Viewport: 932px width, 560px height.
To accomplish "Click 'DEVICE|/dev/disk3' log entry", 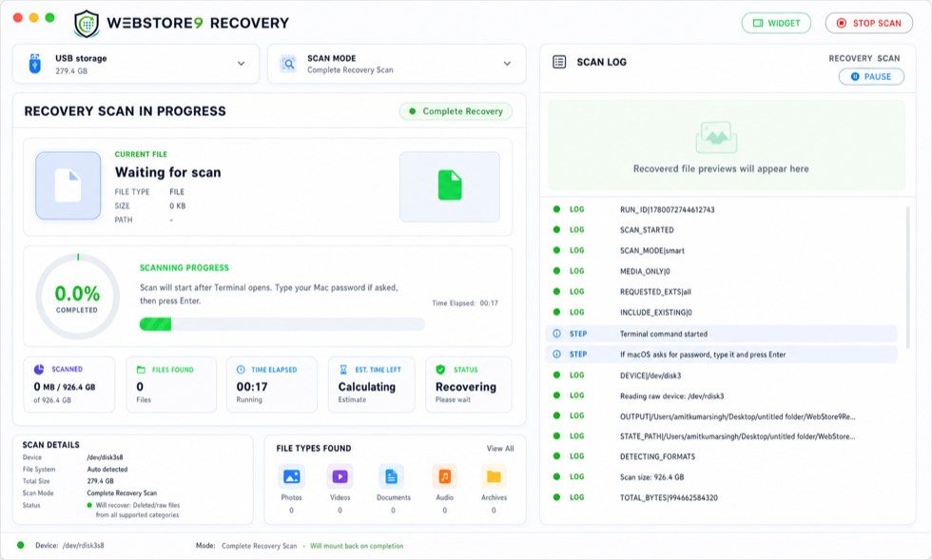I will tap(650, 376).
